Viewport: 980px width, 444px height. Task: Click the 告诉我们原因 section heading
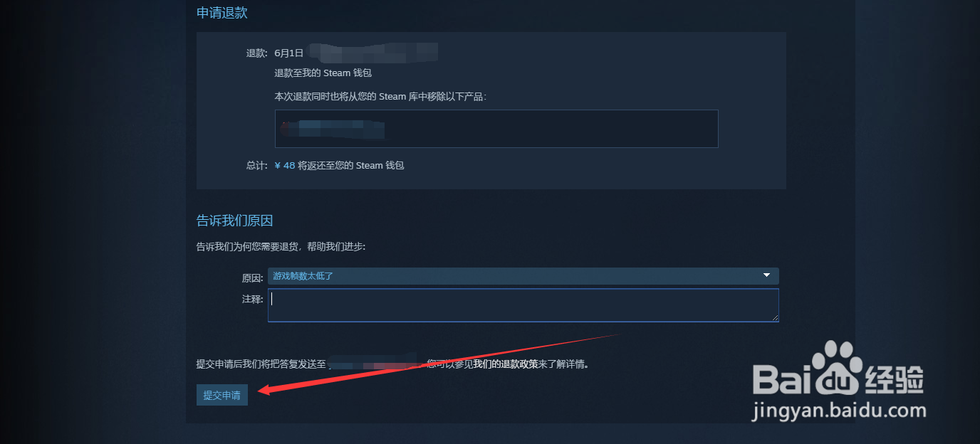coord(235,221)
